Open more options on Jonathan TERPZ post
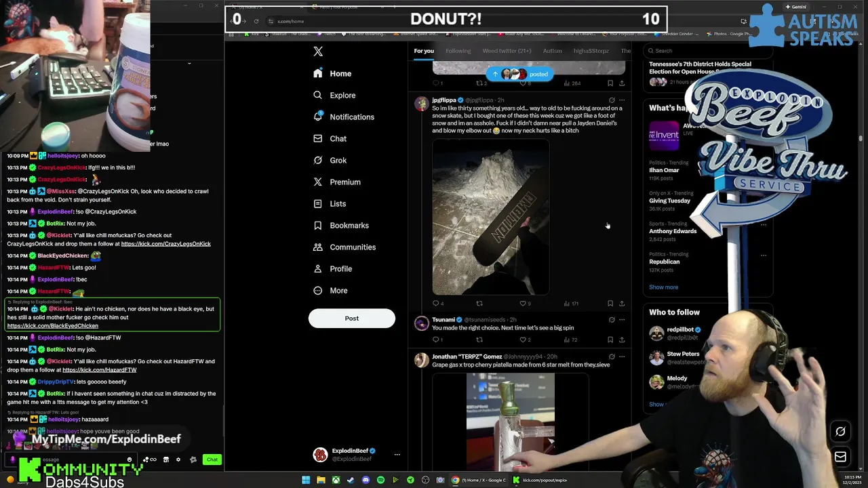 pyautogui.click(x=622, y=357)
